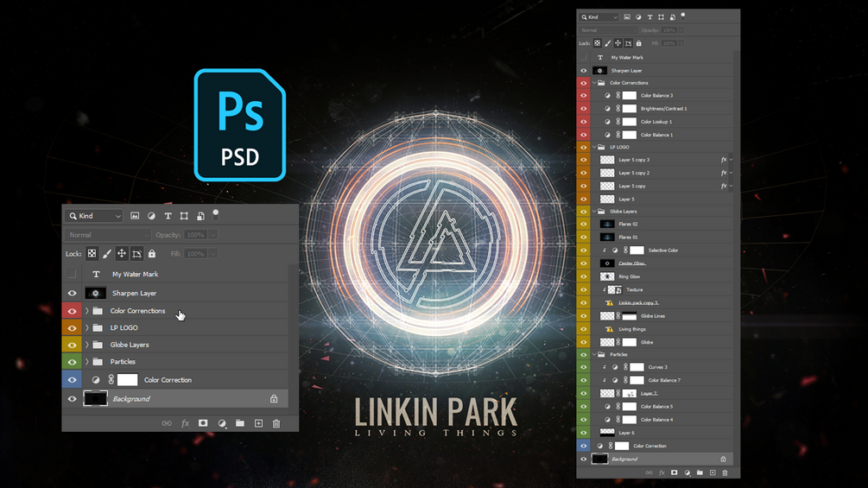Viewport: 868px width, 488px height.
Task: Hide Background layer in left panel
Action: coord(72,398)
